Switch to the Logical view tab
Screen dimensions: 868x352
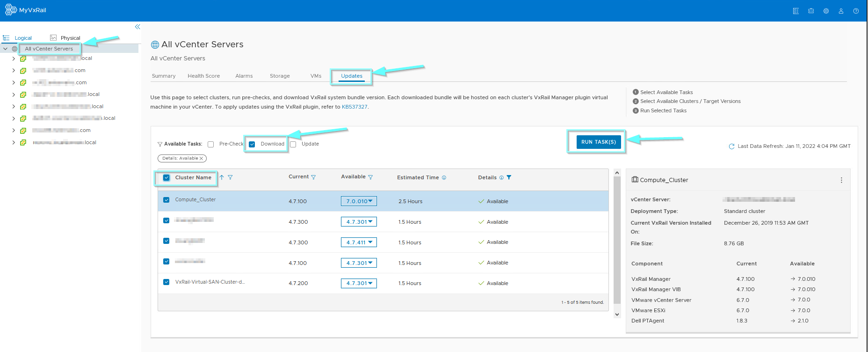[x=23, y=38]
